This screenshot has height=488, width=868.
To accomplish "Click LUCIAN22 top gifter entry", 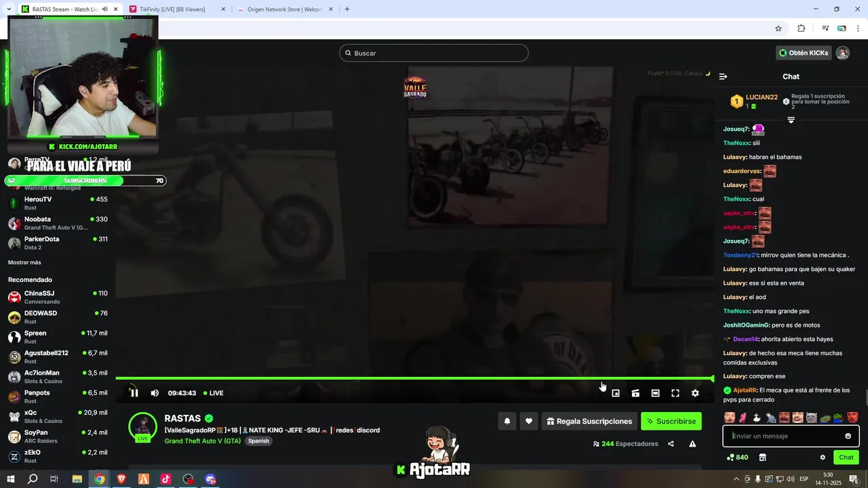I will coord(755,102).
